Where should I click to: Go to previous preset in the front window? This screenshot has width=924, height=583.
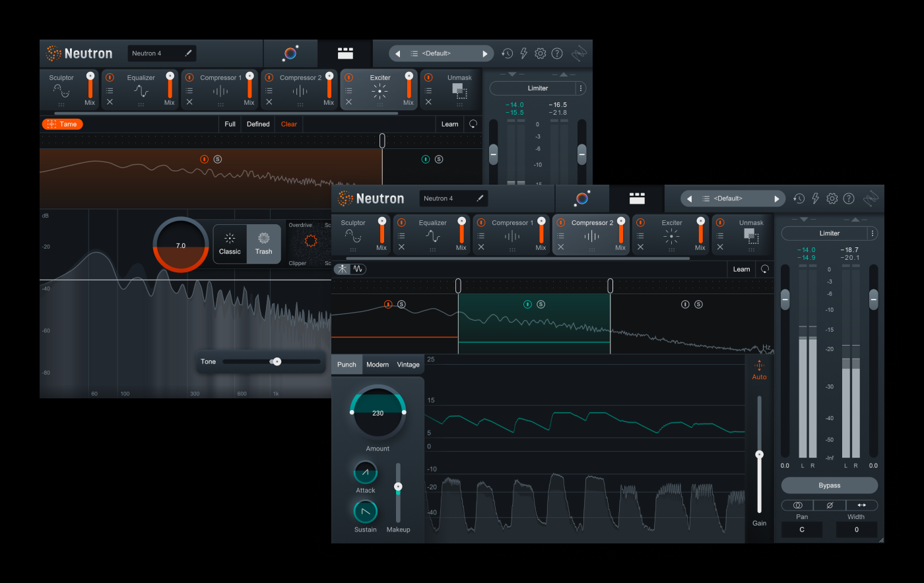(690, 199)
